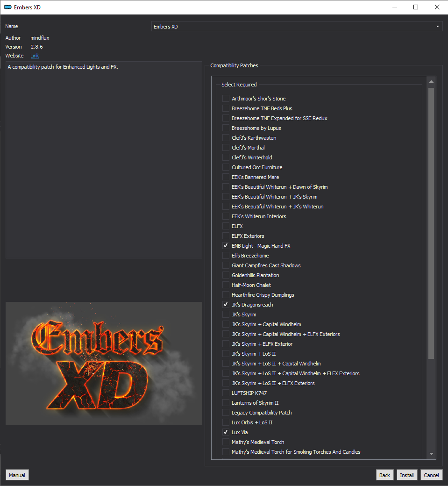Image resolution: width=448 pixels, height=486 pixels.
Task: Select Goldenhills Plantation checkbox
Action: (226, 275)
